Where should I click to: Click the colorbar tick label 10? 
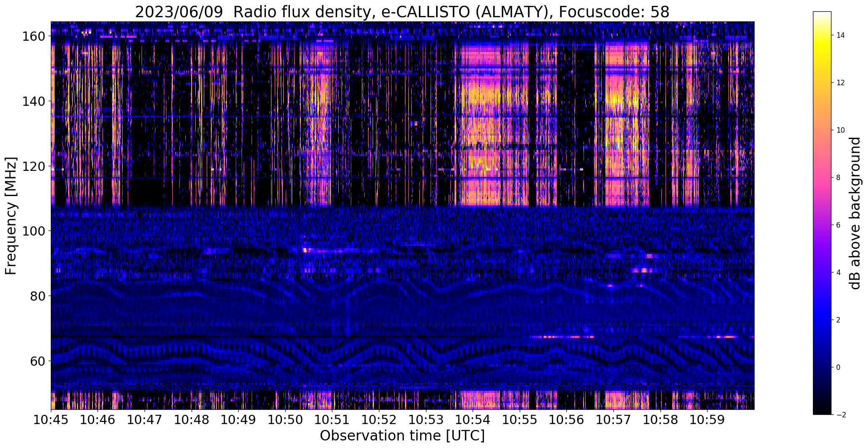point(841,130)
